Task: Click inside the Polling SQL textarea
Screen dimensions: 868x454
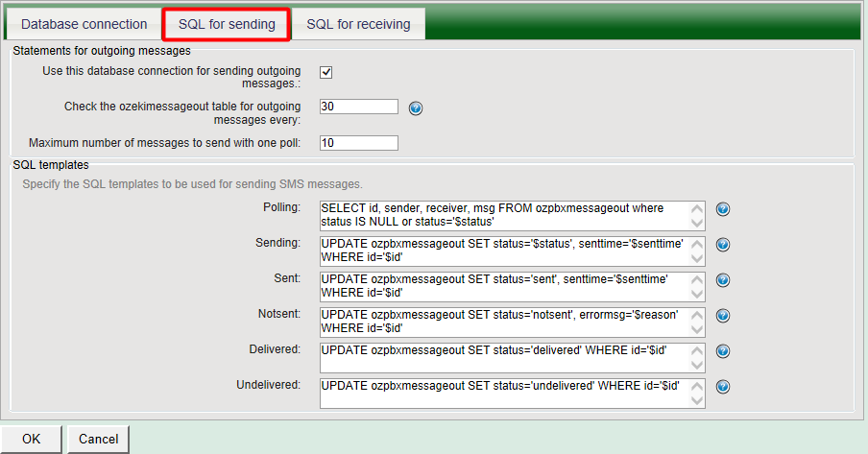Action: [504, 214]
